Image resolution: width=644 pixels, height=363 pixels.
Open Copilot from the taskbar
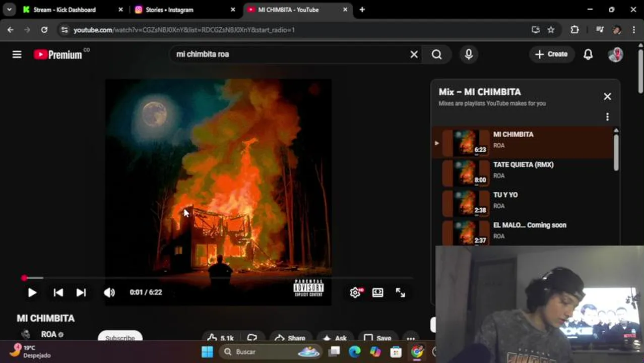click(375, 352)
